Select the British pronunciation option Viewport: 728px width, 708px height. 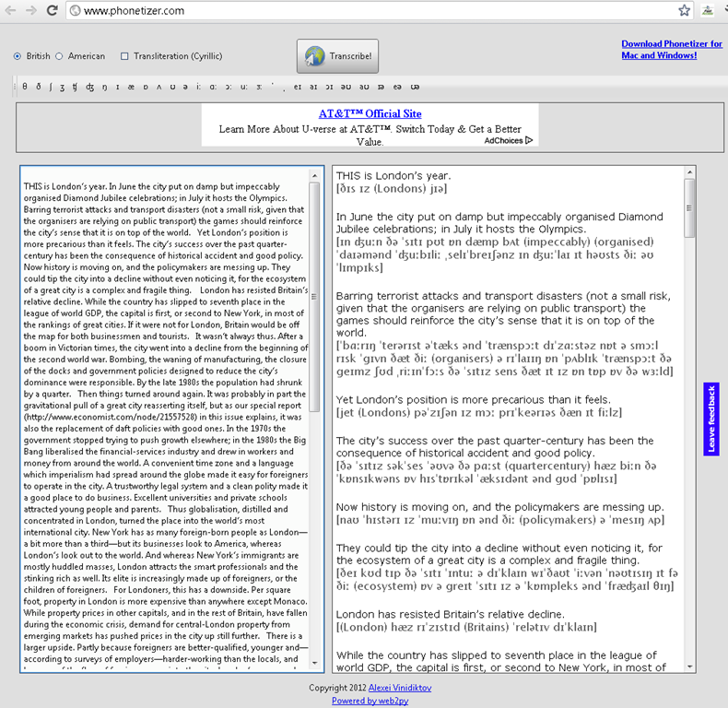(x=18, y=56)
